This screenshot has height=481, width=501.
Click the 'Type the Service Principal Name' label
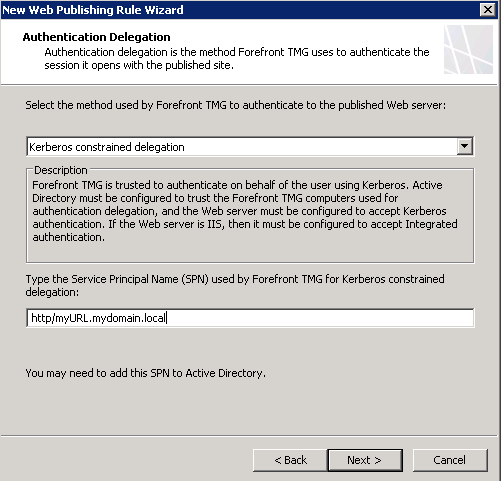[x=235, y=285]
